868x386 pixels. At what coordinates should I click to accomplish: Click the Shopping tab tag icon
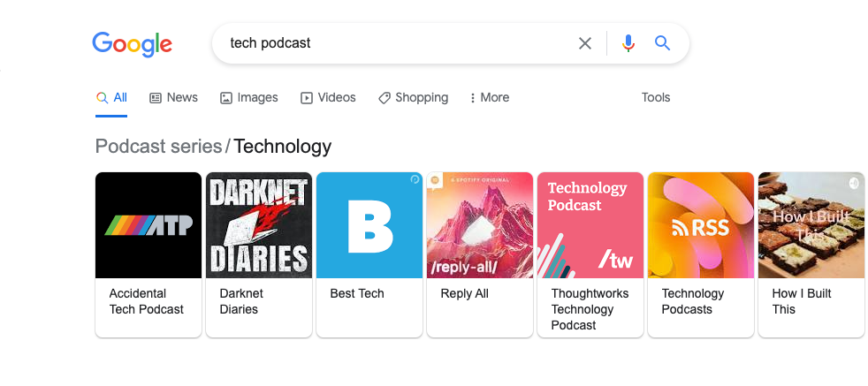coord(385,98)
